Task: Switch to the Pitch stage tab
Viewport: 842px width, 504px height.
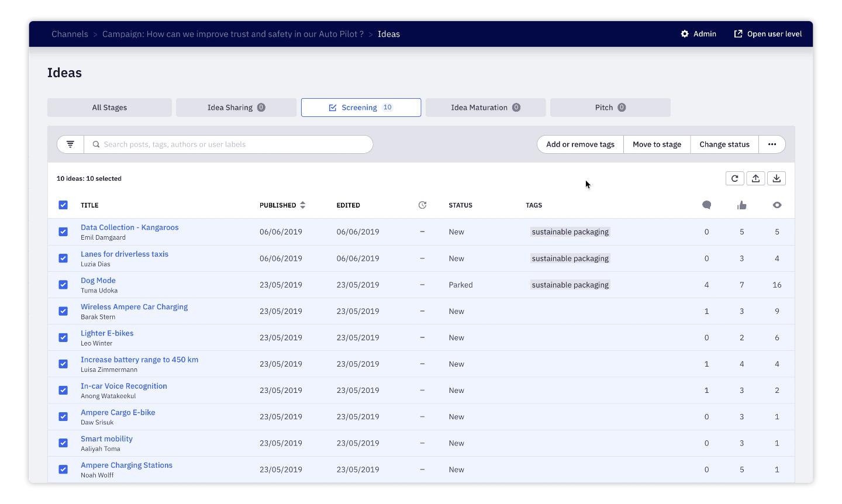Action: [610, 108]
